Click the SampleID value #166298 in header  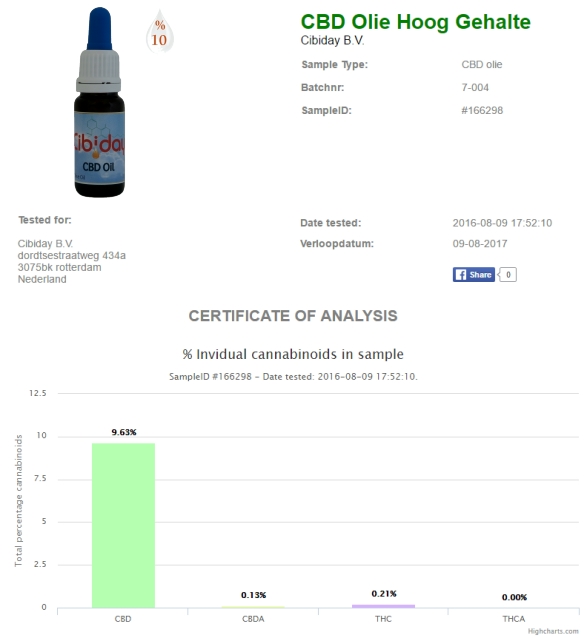pyautogui.click(x=482, y=110)
